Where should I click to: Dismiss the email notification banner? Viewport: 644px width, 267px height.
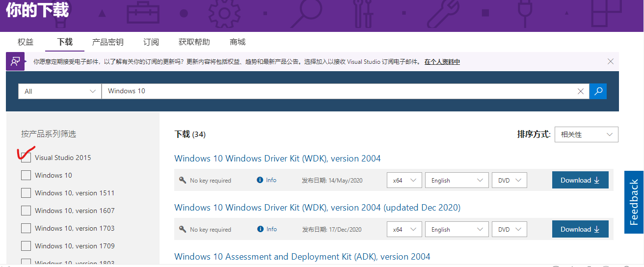611,61
